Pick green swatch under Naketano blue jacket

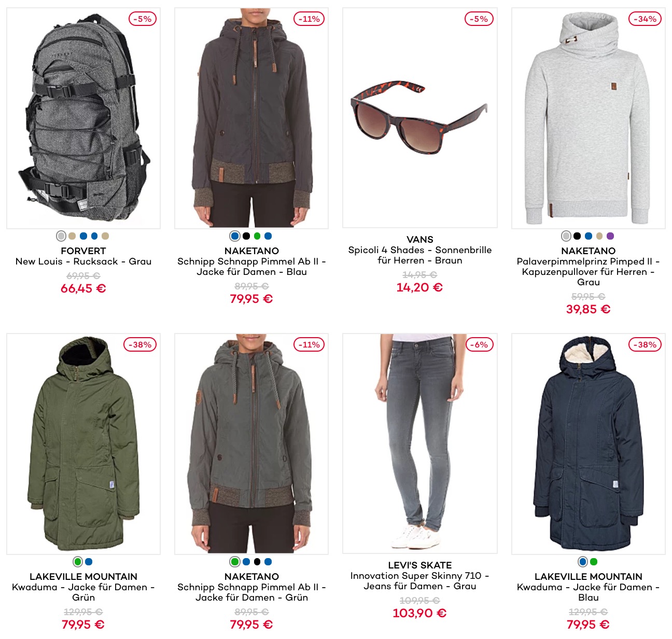(257, 236)
